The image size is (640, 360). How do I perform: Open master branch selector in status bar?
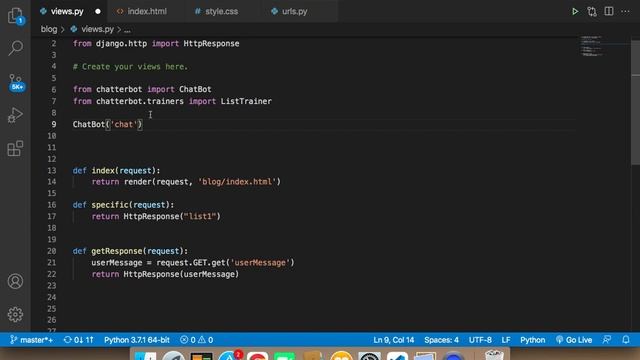(32, 340)
